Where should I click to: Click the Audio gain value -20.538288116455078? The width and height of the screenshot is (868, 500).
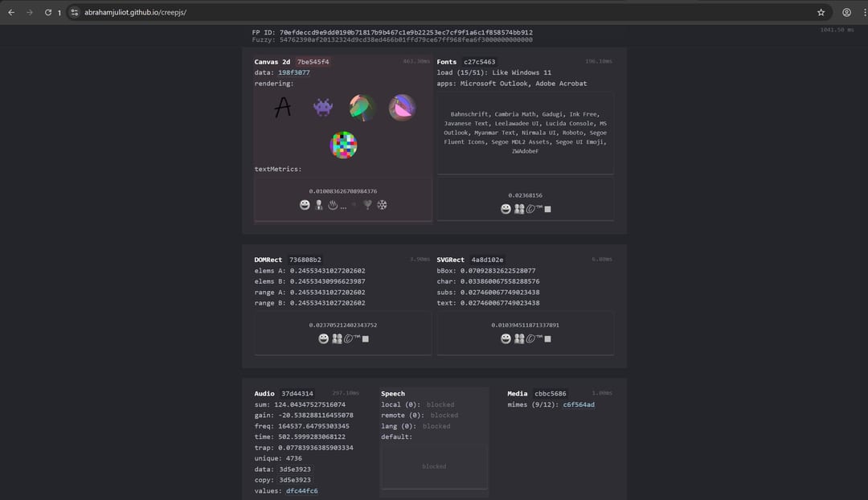tap(316, 416)
